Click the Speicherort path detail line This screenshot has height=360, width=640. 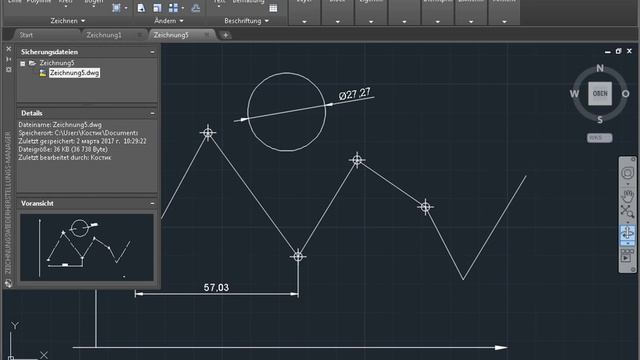coord(78,133)
